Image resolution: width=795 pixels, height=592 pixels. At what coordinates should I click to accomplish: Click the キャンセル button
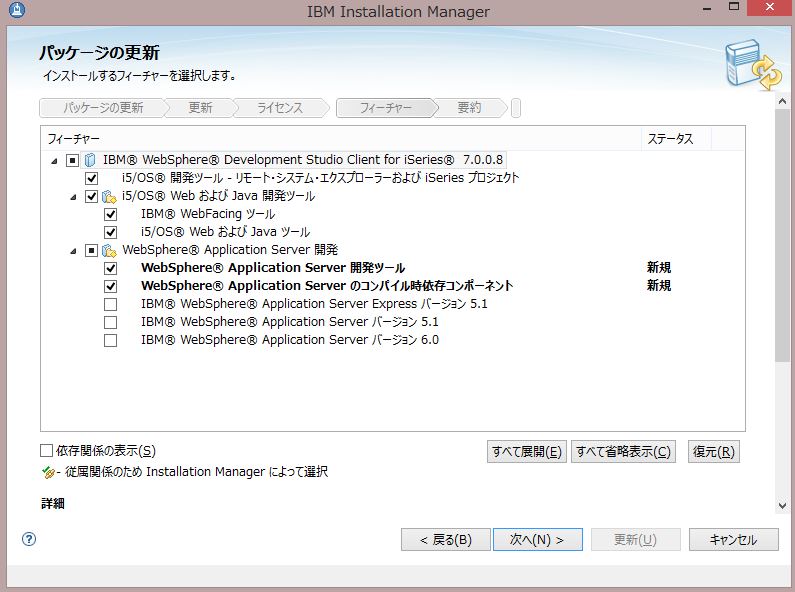pyautogui.click(x=733, y=540)
